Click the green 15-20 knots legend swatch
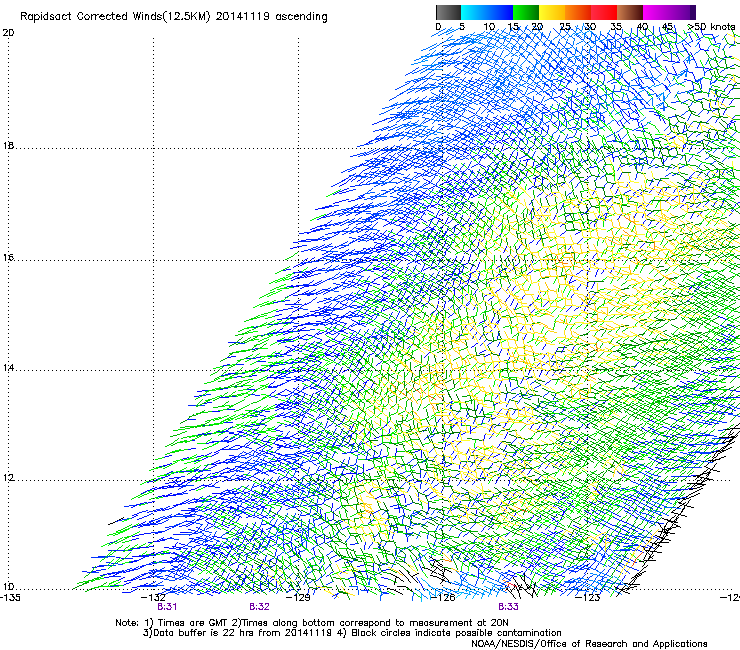The image size is (740, 650). (x=526, y=12)
